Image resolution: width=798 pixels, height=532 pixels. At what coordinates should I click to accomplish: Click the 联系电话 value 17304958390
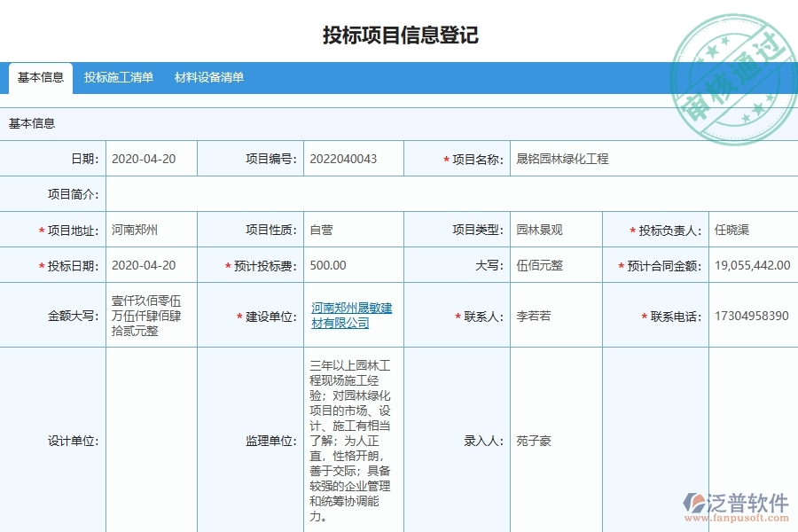749,315
